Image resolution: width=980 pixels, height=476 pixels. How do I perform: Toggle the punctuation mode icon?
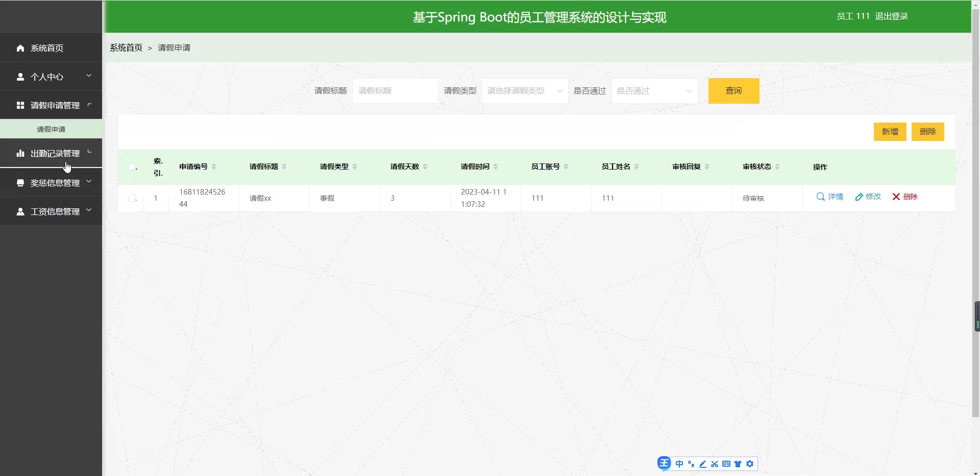[x=691, y=464]
